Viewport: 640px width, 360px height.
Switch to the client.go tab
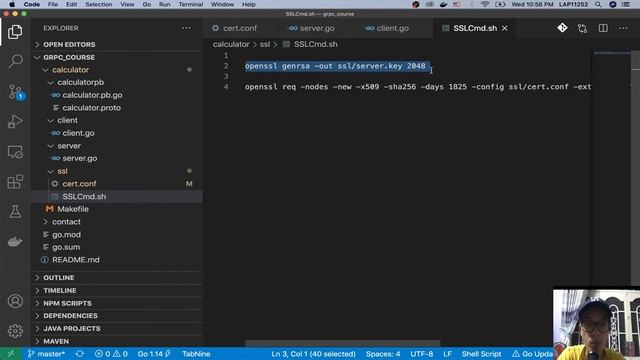pos(392,28)
